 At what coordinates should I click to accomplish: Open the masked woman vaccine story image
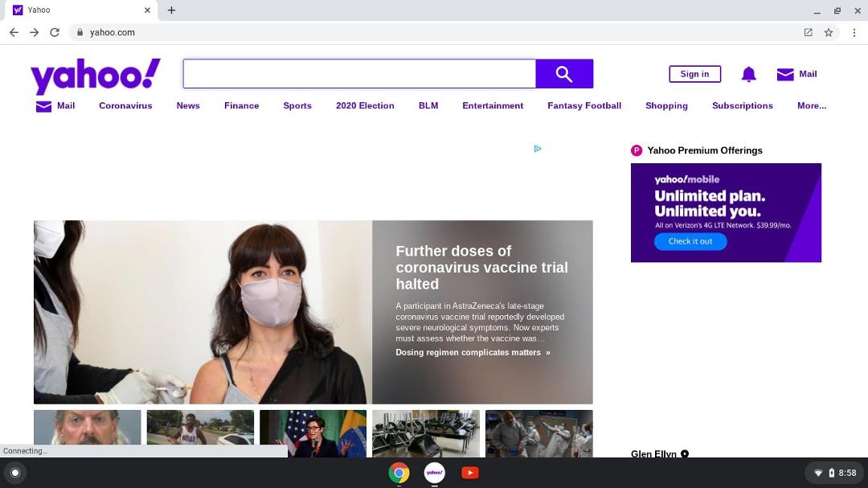tap(203, 312)
